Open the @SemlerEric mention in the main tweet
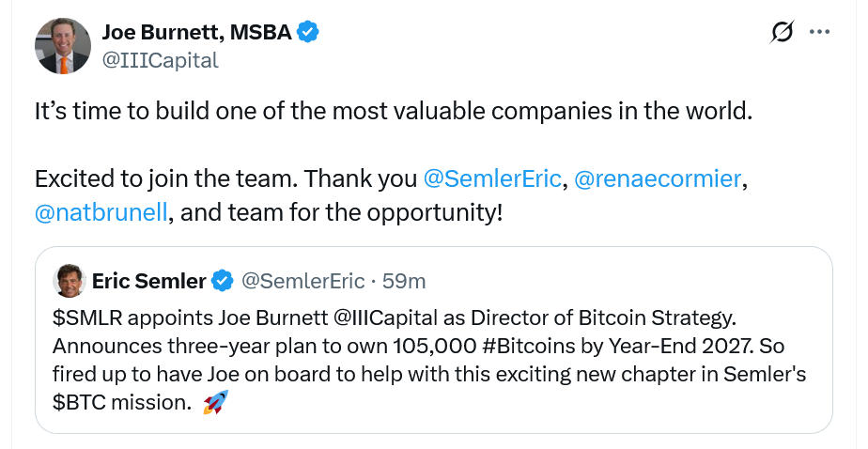The width and height of the screenshot is (868, 449). click(x=492, y=178)
